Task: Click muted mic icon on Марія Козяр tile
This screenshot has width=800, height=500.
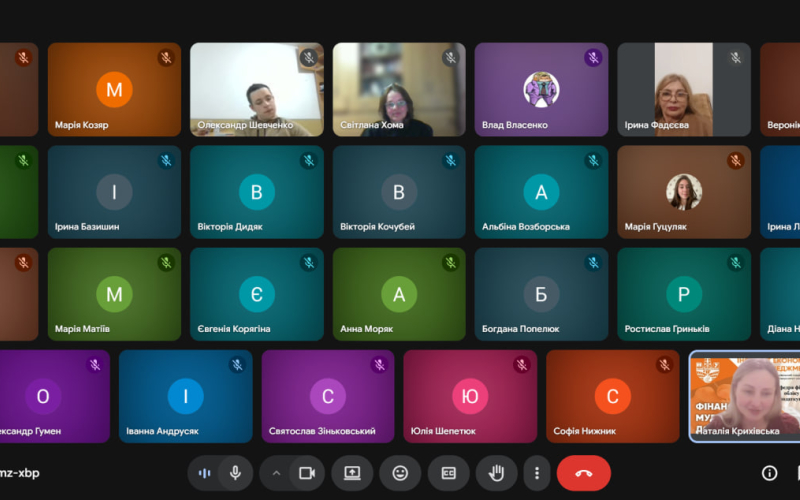Action: tap(166, 58)
